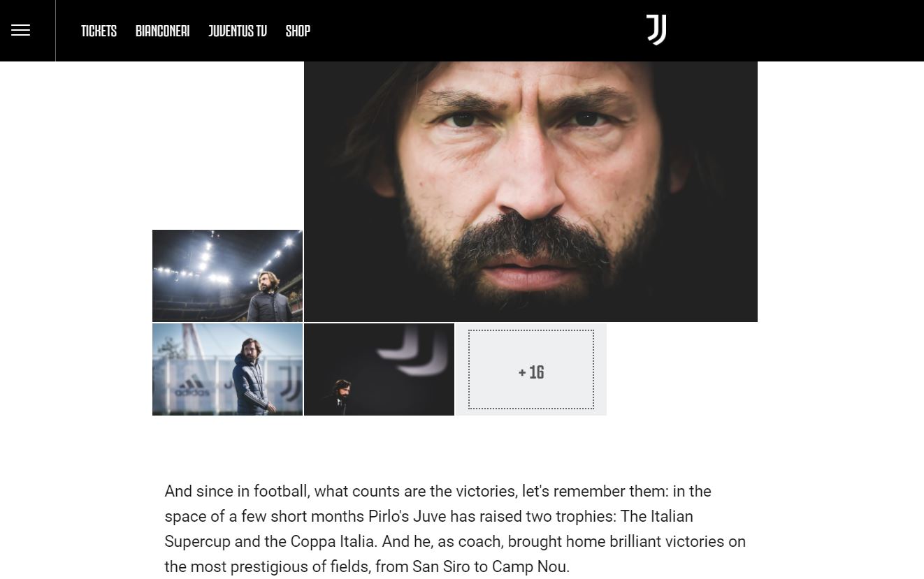Click the Juventus J logo
Screen dimensions: 924x579
click(656, 30)
